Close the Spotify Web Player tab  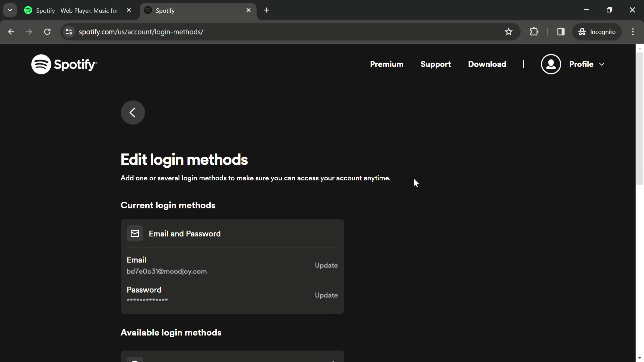click(129, 10)
